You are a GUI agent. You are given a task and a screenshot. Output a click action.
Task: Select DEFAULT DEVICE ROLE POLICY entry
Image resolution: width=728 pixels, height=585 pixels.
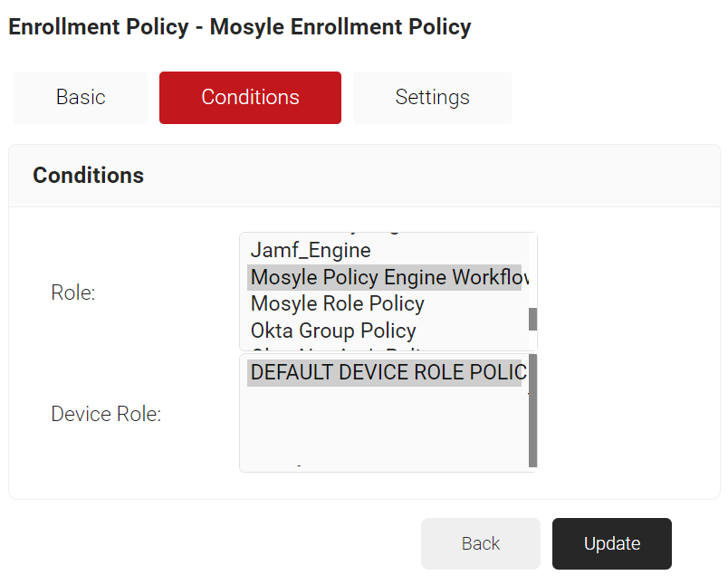384,372
